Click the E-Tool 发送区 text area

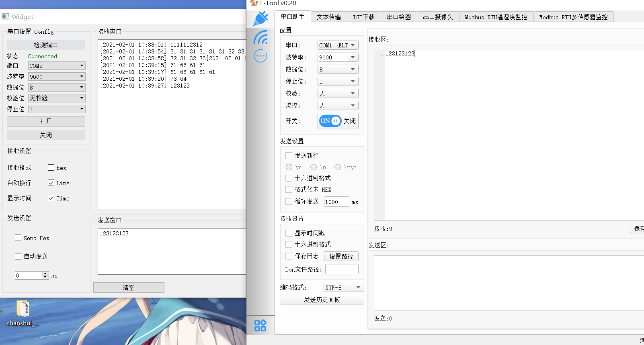(509, 283)
